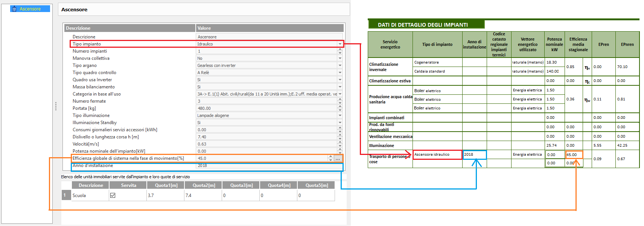Screen dimensions: 644x226
Task: Expand the Manovra collettiva dropdown
Action: (x=340, y=58)
